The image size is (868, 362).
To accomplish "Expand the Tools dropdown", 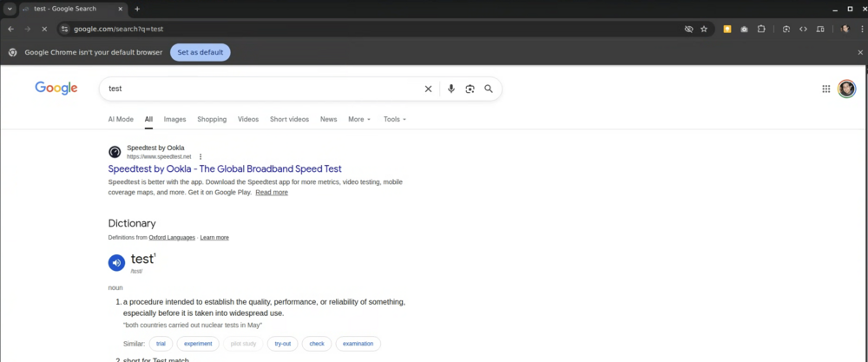I will (x=395, y=119).
